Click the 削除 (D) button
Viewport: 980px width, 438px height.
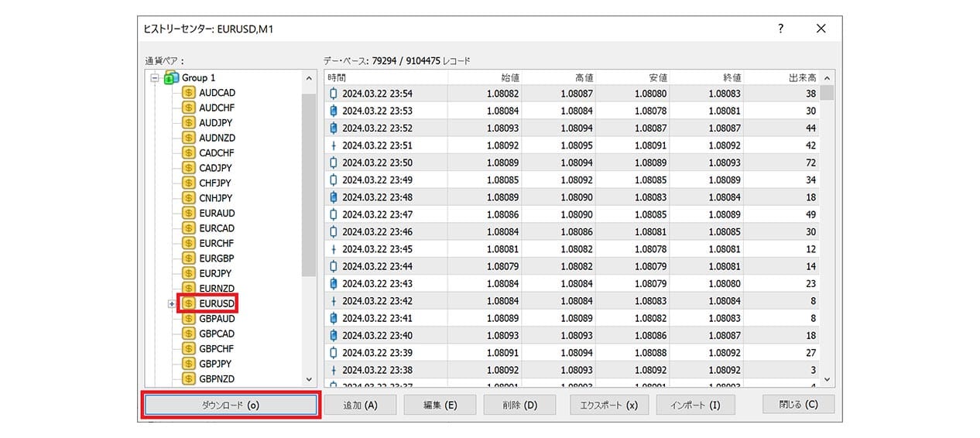pos(519,405)
